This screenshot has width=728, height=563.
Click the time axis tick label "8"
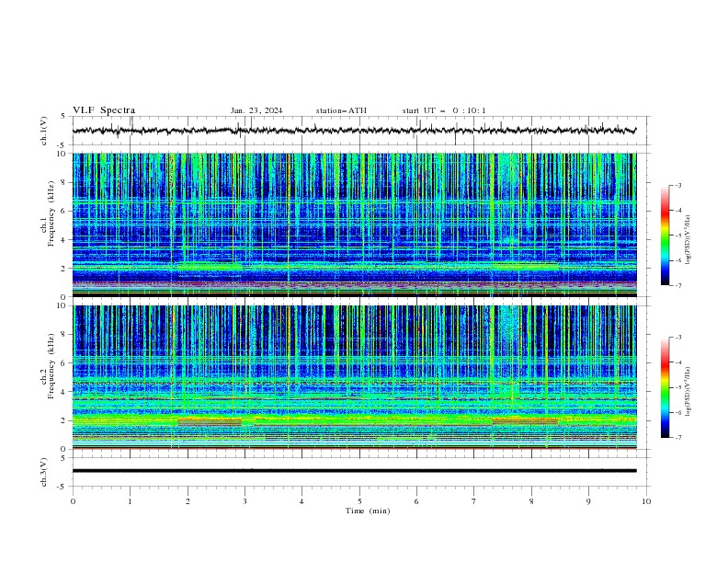(x=531, y=501)
